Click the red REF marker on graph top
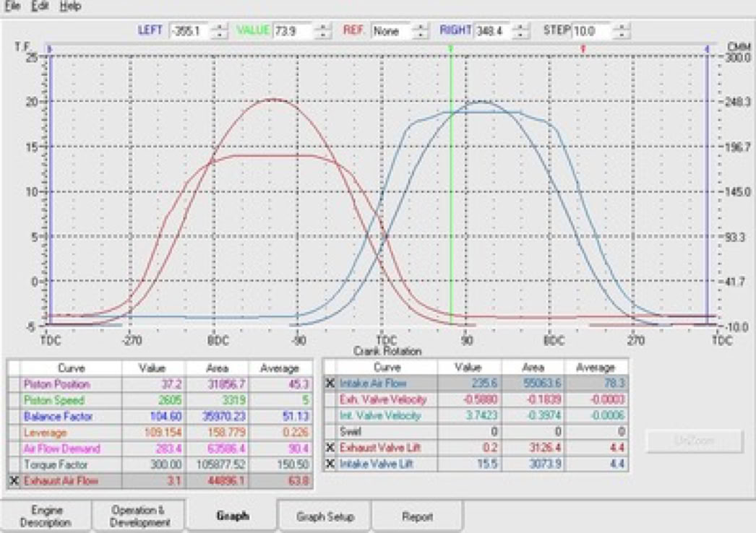 [x=583, y=49]
